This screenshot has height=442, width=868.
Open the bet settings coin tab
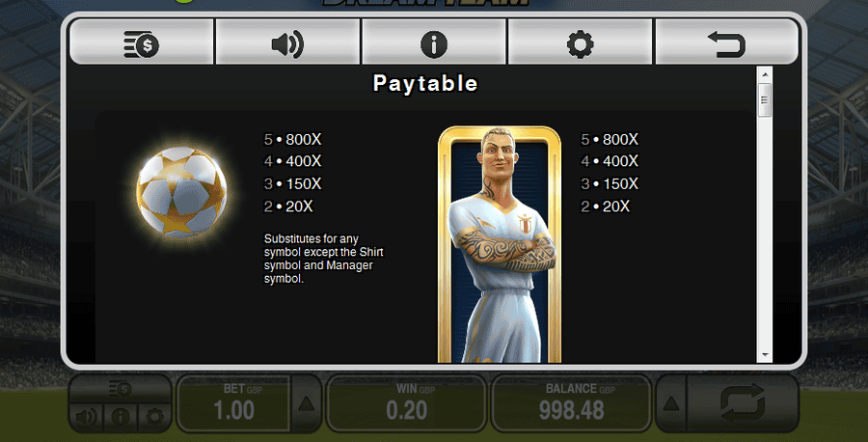(142, 43)
